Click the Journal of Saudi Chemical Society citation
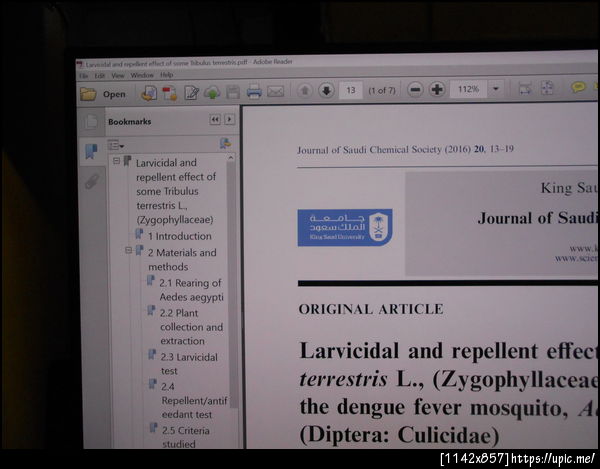The height and width of the screenshot is (469, 600). tap(405, 150)
